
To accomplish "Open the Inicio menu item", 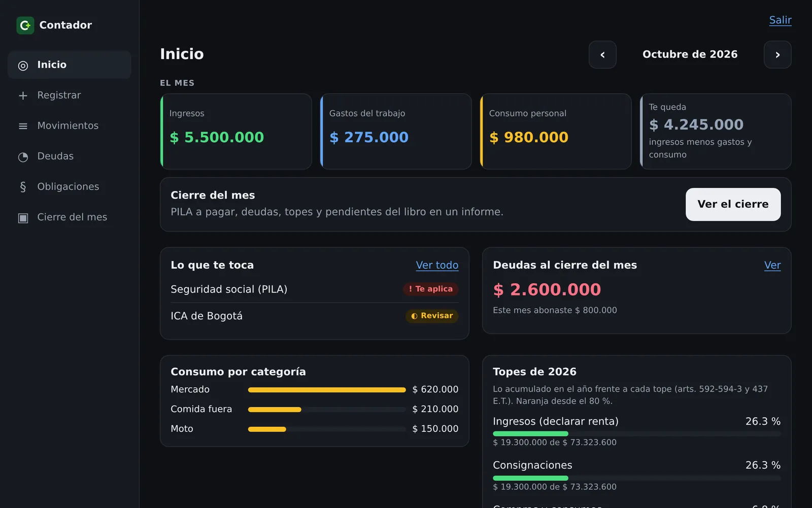I will tap(70, 65).
